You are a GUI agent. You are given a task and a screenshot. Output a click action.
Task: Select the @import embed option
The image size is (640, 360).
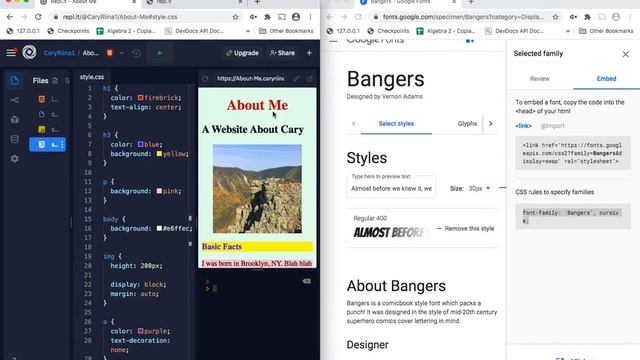[x=552, y=126]
